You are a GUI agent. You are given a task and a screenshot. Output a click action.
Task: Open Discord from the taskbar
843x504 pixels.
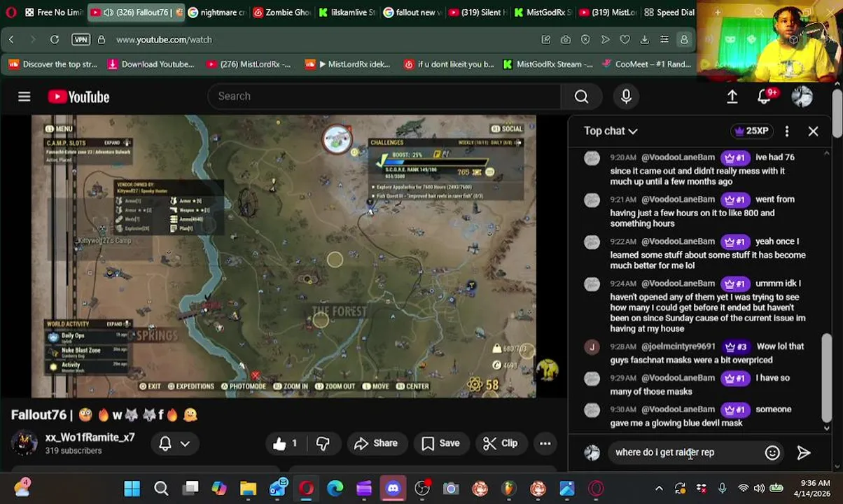[393, 489]
